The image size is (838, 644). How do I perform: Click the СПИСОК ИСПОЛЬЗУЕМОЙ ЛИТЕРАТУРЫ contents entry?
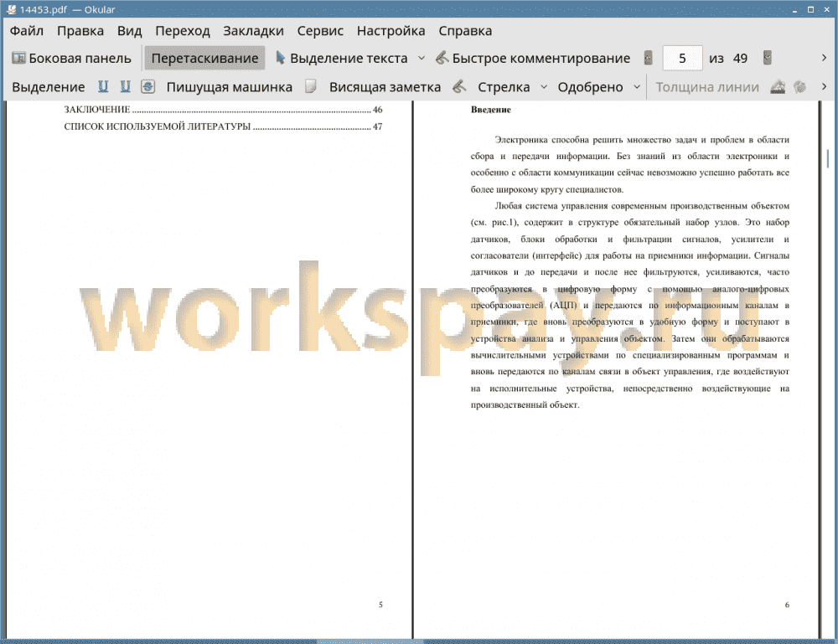pos(223,126)
